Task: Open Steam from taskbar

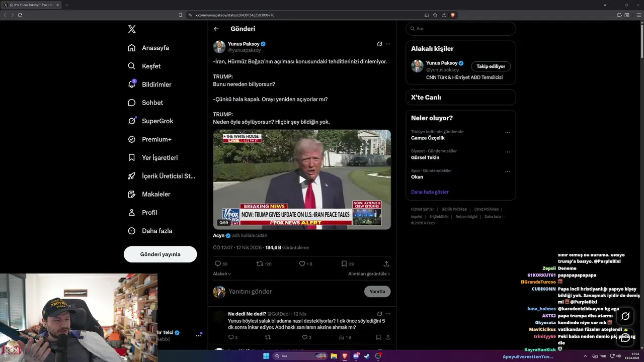Action: (x=367, y=356)
